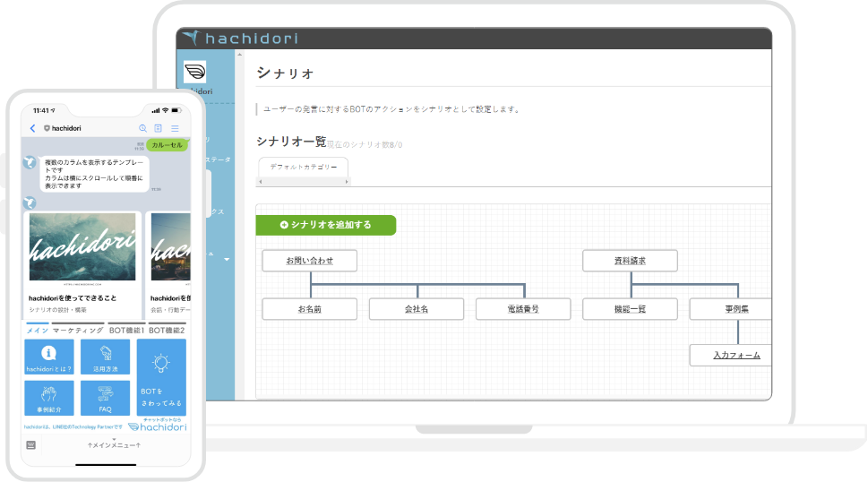
Task: Open the notes icon in chat header
Action: 159,128
